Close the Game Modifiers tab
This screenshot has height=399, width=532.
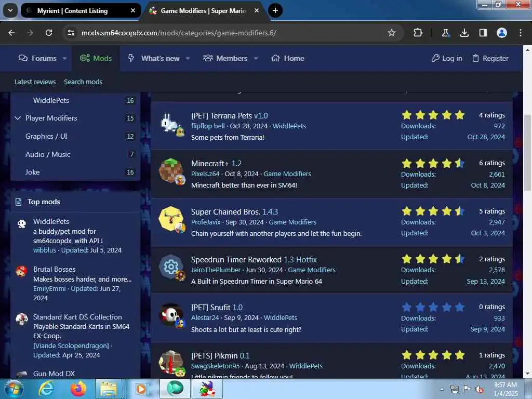257,10
